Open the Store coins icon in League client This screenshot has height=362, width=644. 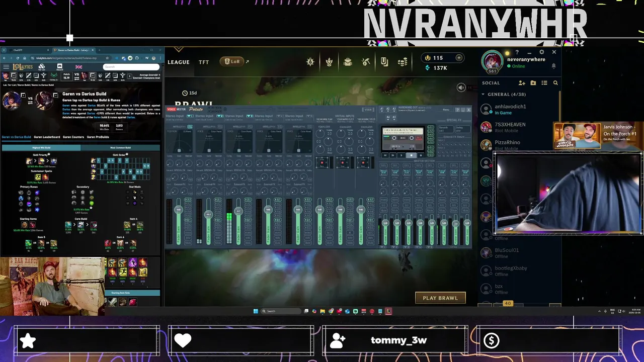403,62
